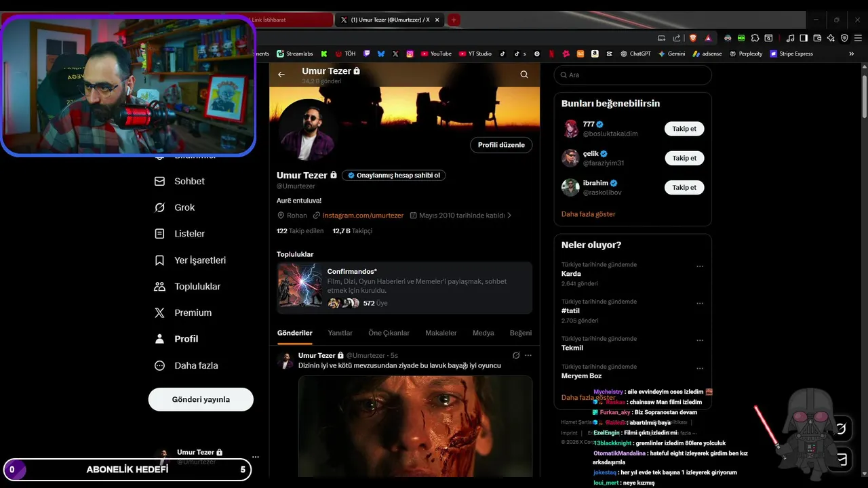Screen dimensions: 868x488
Task: Click the Profili düzenle button
Action: tap(501, 145)
